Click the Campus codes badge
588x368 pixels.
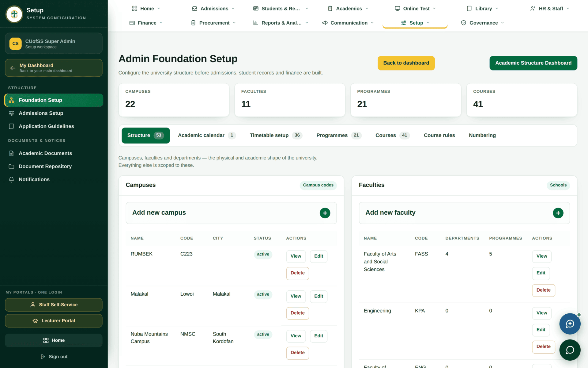click(318, 185)
